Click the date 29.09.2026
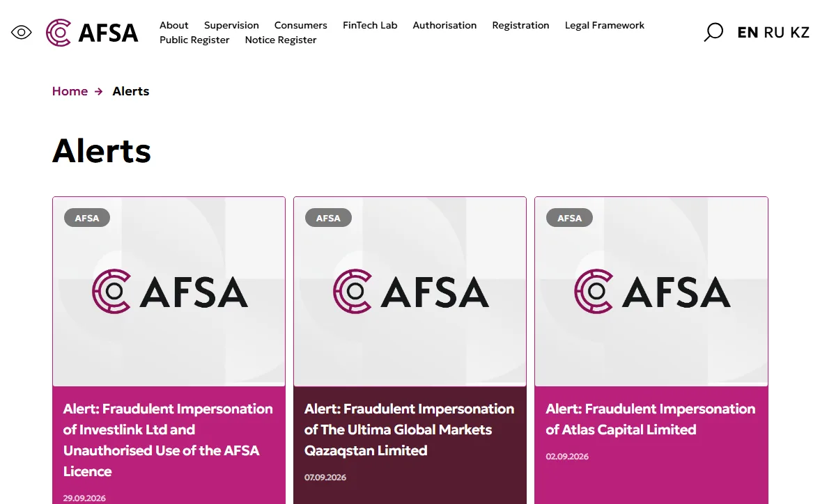820x504 pixels. 84,498
